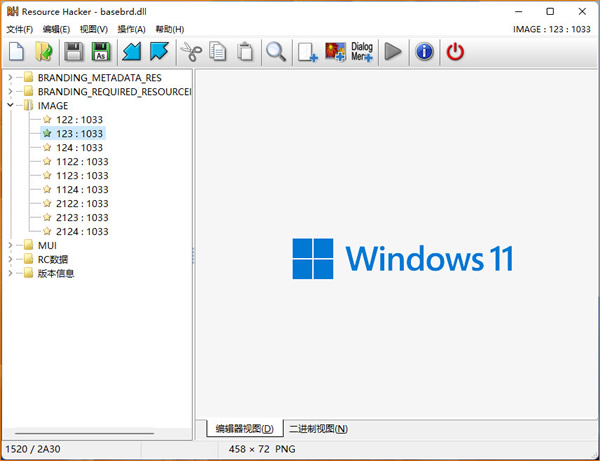The width and height of the screenshot is (600, 461).
Task: Select resource 2123 : 1033
Action: [82, 217]
